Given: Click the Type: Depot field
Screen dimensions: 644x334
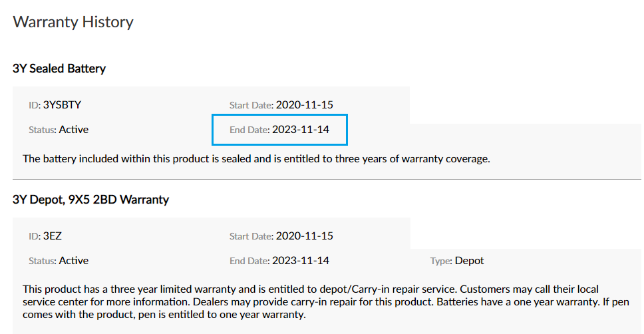Looking at the screenshot, I should [x=457, y=261].
